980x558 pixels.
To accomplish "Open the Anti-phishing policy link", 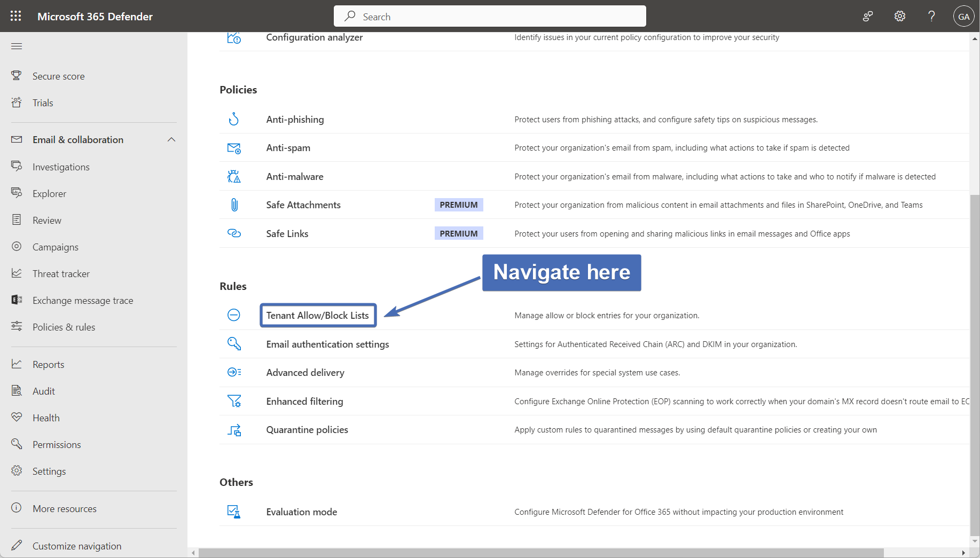I will click(x=295, y=120).
